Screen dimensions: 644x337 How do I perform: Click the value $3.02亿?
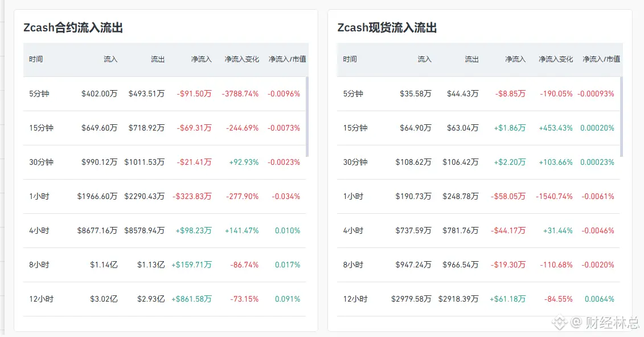[104, 299]
